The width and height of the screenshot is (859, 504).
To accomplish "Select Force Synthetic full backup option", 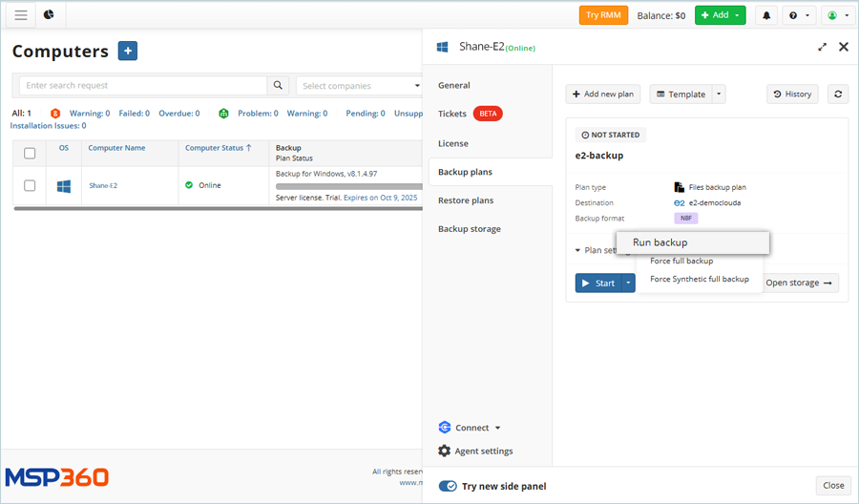I will (x=699, y=279).
